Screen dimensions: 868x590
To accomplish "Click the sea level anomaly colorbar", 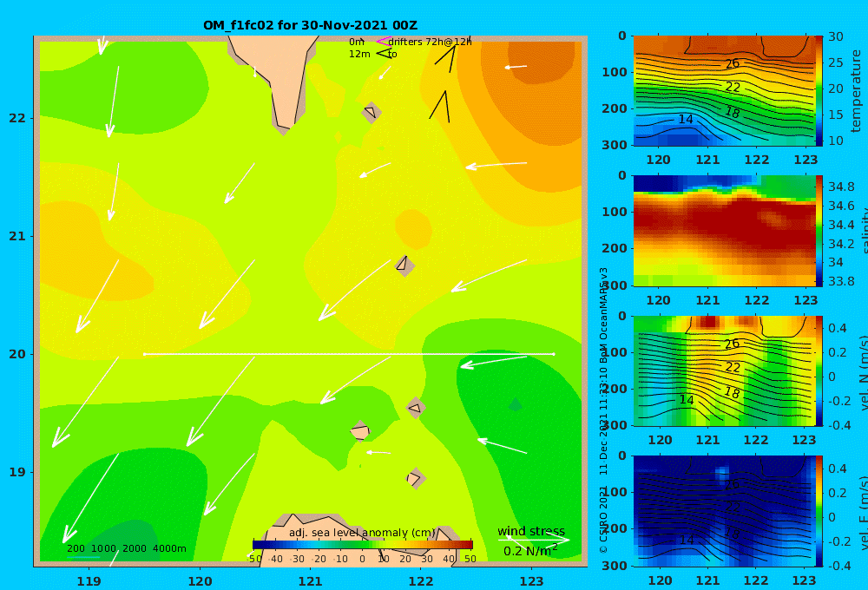I will pos(363,545).
